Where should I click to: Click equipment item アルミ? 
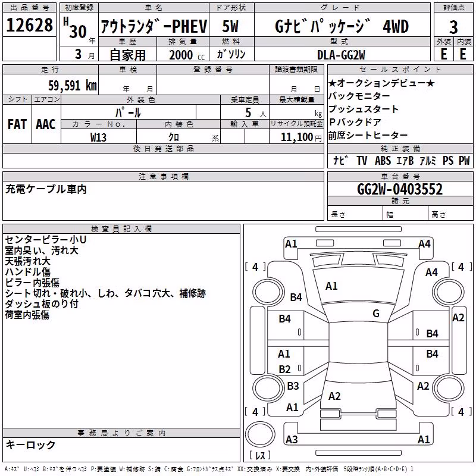tap(428, 160)
